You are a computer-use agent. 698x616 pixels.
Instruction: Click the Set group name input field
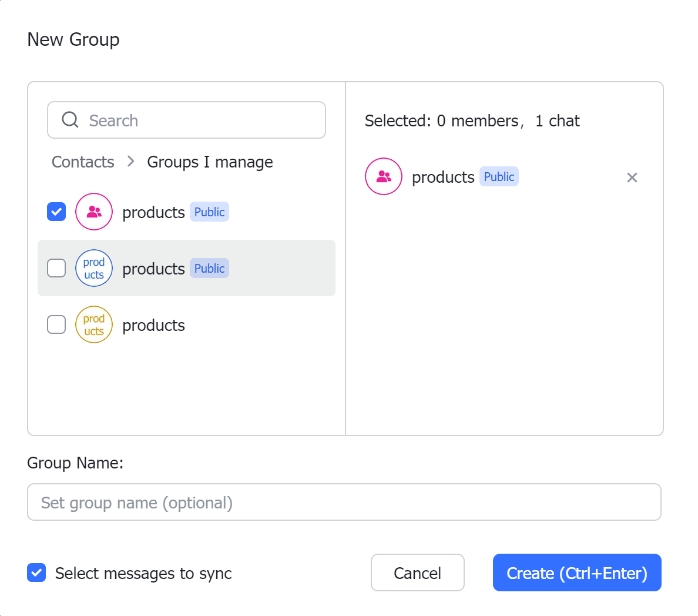[344, 502]
